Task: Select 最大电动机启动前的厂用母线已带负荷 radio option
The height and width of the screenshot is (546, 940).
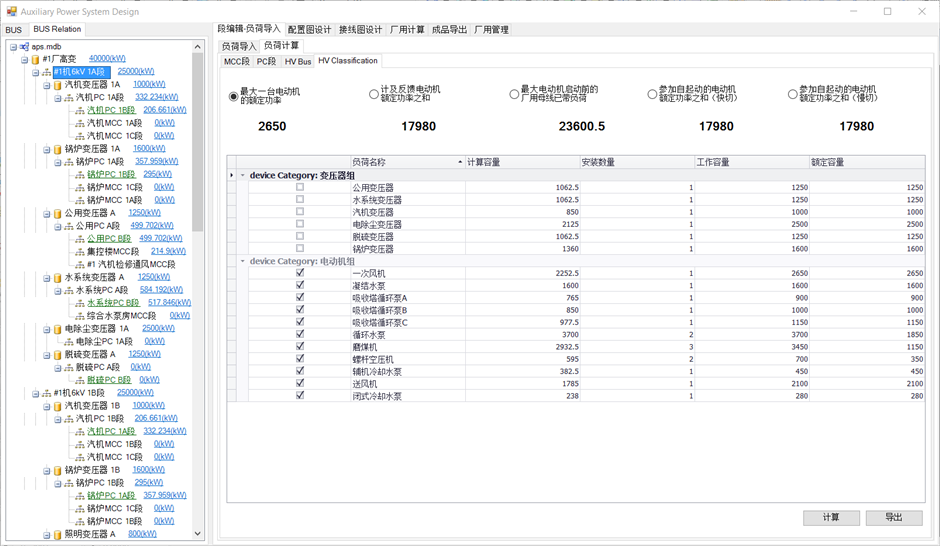Action: point(514,94)
